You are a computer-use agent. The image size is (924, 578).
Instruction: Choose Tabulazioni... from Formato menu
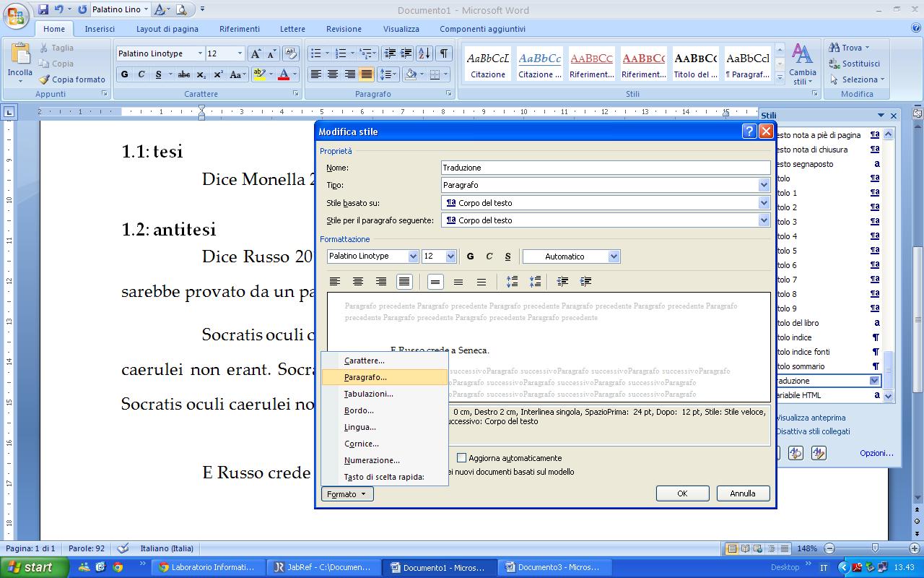[x=385, y=394]
